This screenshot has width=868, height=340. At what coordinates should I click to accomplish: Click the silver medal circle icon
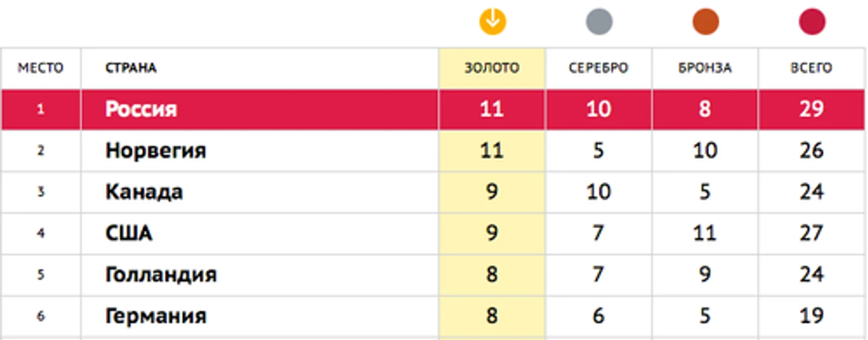click(x=599, y=22)
